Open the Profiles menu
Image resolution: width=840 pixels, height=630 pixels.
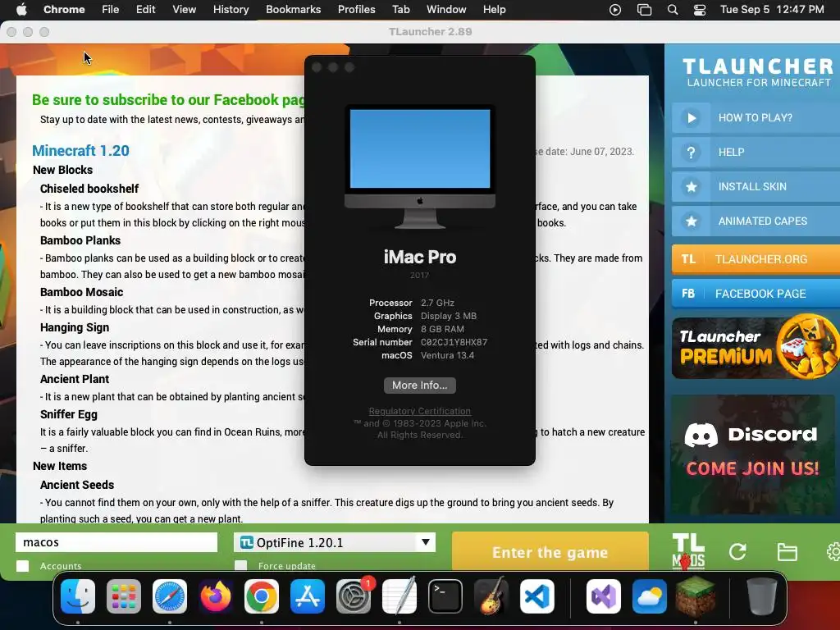point(356,9)
